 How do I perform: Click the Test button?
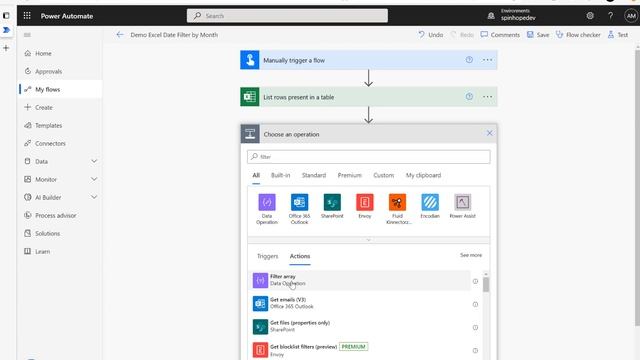618,35
